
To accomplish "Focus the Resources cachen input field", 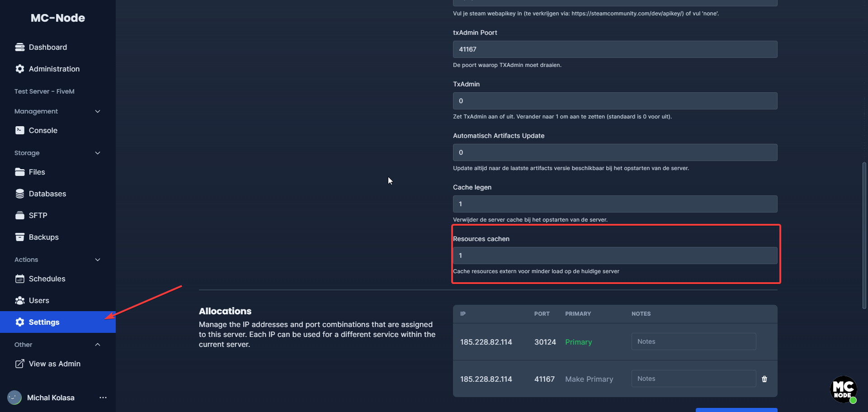I will point(615,256).
